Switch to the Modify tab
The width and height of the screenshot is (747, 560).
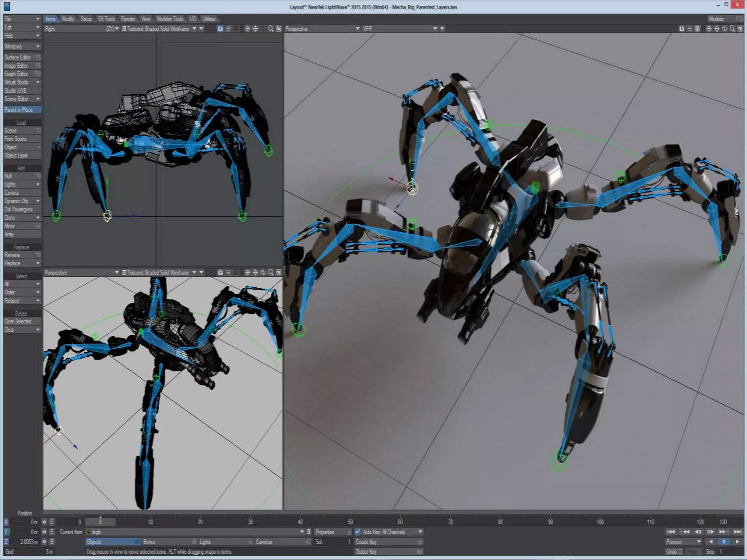tap(68, 19)
